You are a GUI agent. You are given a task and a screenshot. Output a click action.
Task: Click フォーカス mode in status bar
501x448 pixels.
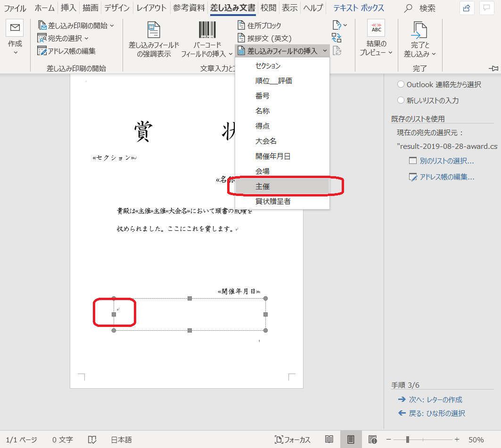[293, 440]
